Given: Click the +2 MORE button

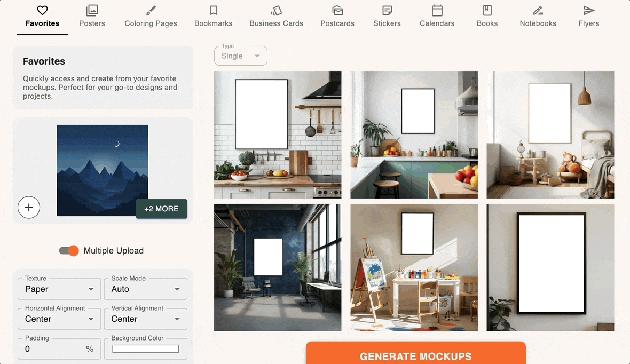Looking at the screenshot, I should tap(162, 209).
